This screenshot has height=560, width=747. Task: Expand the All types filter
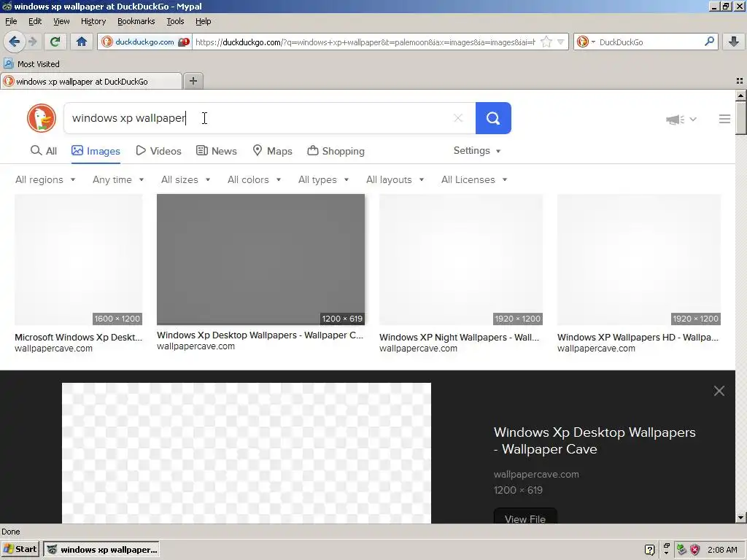pyautogui.click(x=323, y=179)
